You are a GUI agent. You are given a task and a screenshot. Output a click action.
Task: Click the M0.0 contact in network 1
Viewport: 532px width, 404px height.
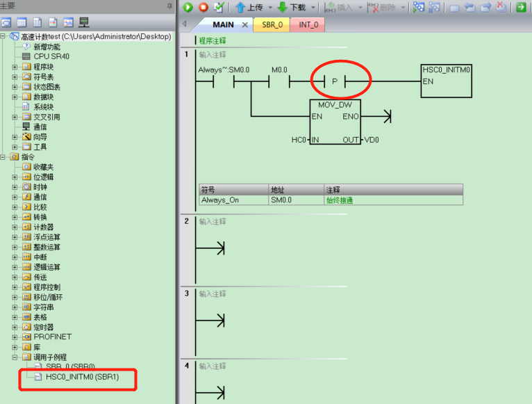click(279, 82)
